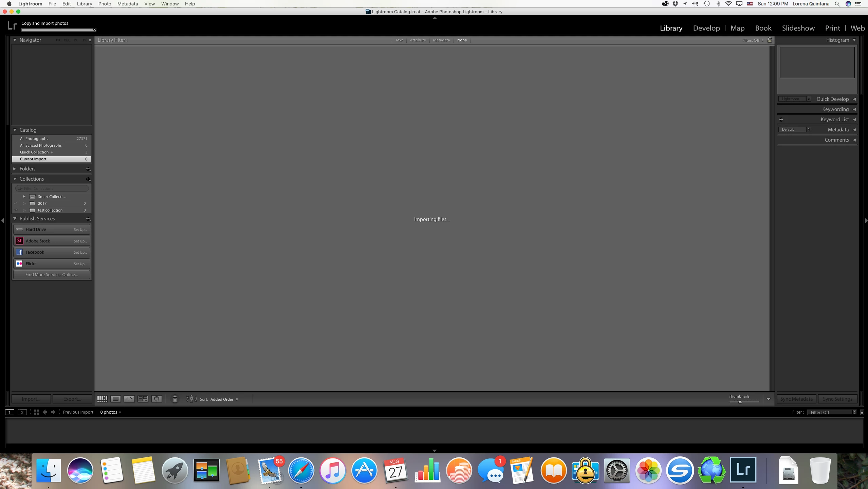Switch to the Develop module
The height and width of the screenshot is (489, 868).
(x=706, y=28)
